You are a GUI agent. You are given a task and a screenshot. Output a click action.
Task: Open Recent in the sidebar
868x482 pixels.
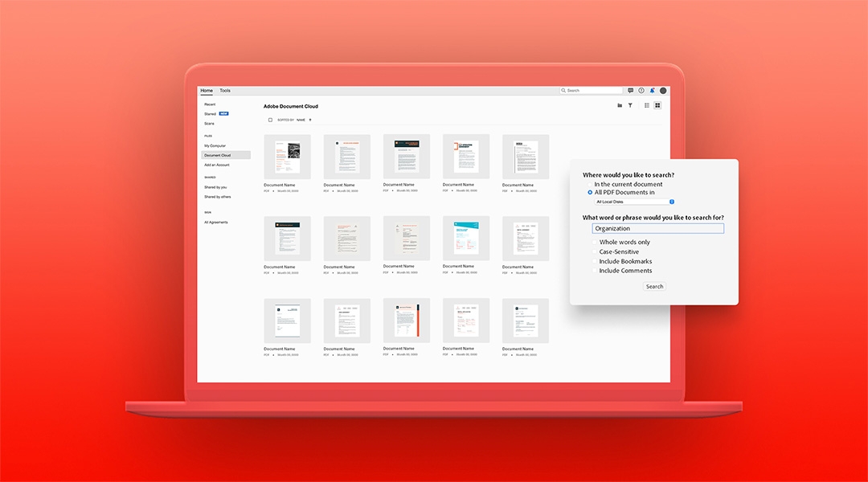210,104
